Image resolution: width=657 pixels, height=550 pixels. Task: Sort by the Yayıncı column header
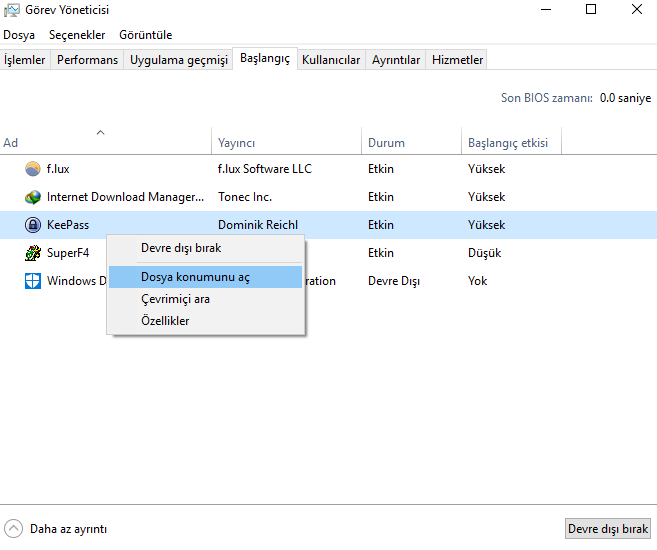237,143
